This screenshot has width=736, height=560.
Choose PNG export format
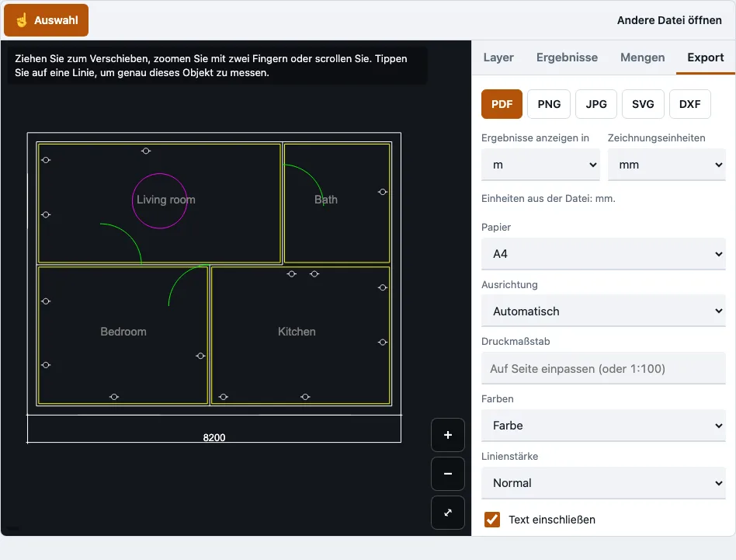549,104
